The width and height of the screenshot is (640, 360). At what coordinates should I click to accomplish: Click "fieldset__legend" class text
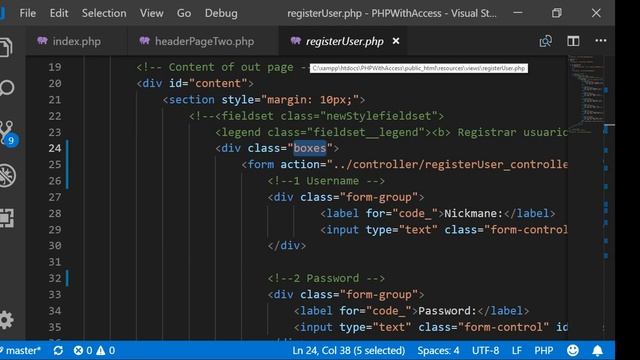pyautogui.click(x=366, y=132)
